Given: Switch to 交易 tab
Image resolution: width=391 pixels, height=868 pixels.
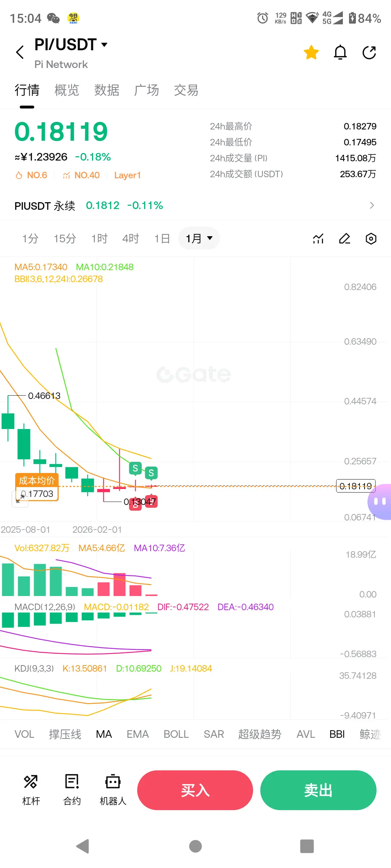Looking at the screenshot, I should click(x=186, y=90).
